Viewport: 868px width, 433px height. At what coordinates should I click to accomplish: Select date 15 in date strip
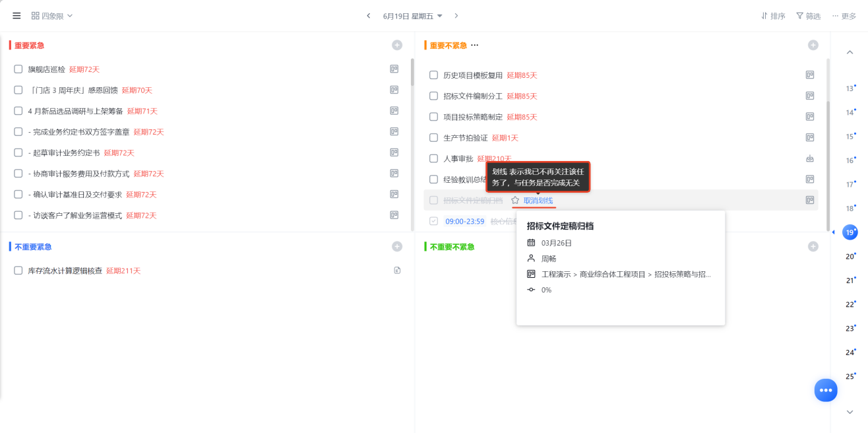850,137
